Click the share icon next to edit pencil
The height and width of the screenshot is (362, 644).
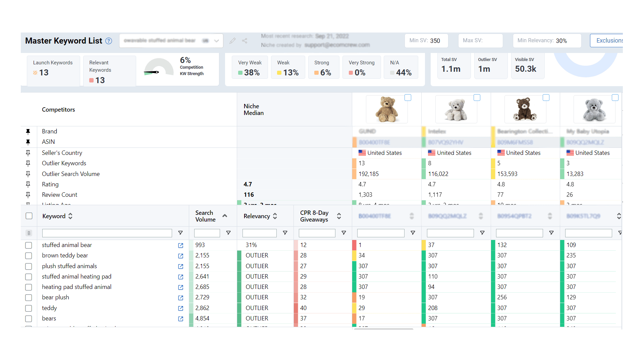245,41
